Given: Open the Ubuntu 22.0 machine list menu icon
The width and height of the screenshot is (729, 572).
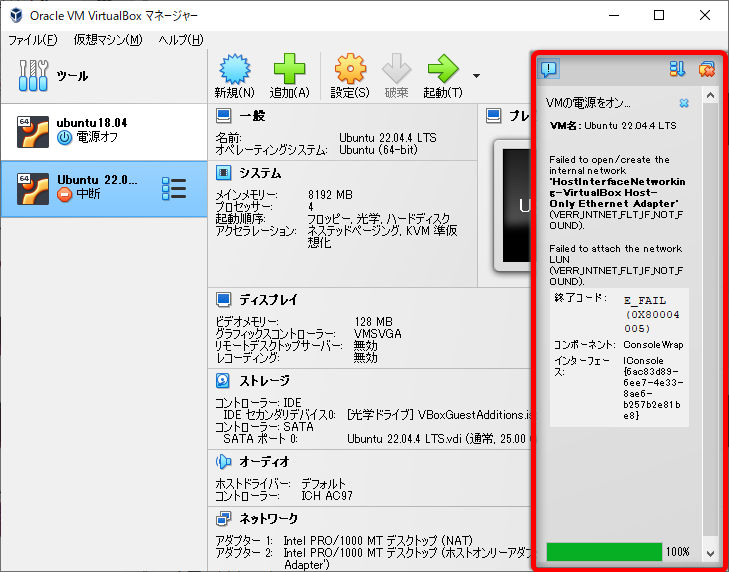Looking at the screenshot, I should click(174, 189).
